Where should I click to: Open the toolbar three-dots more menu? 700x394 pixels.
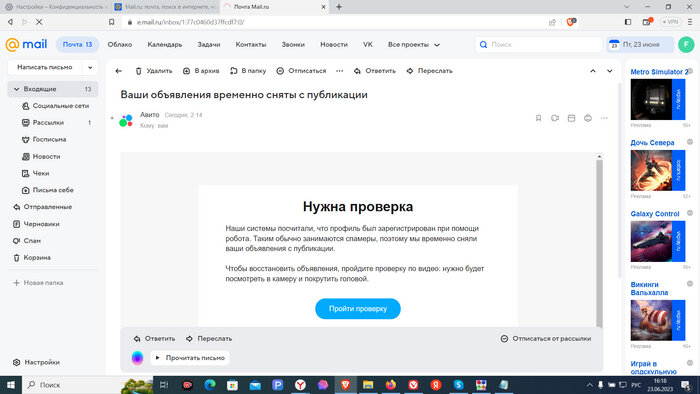[x=340, y=71]
